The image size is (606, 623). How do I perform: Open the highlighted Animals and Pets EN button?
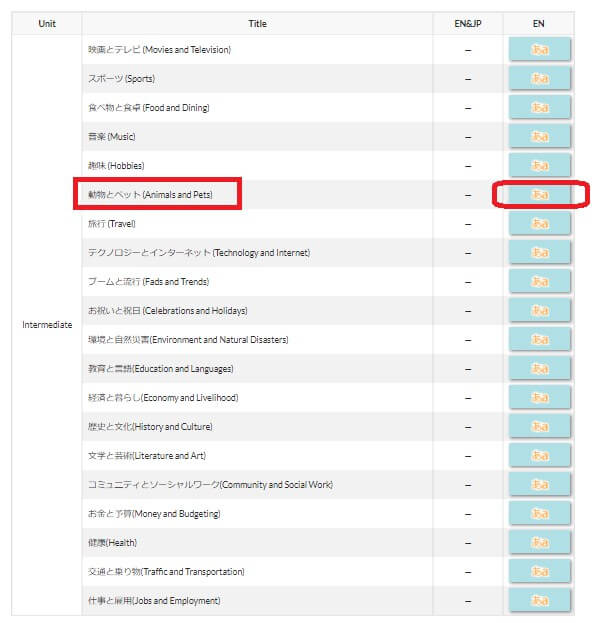click(540, 194)
